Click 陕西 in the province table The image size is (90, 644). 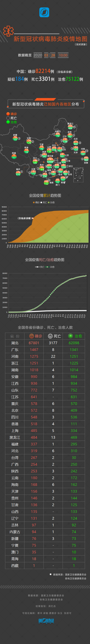click(x=15, y=471)
